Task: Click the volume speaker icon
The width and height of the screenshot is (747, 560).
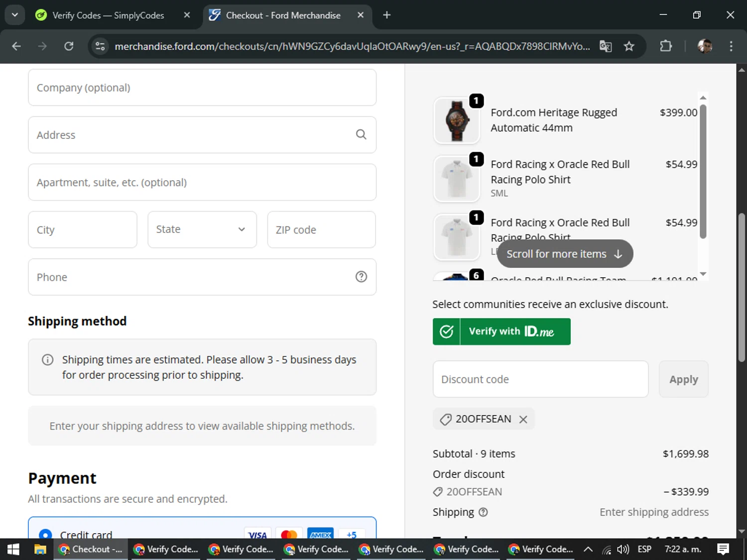Action: 623,549
